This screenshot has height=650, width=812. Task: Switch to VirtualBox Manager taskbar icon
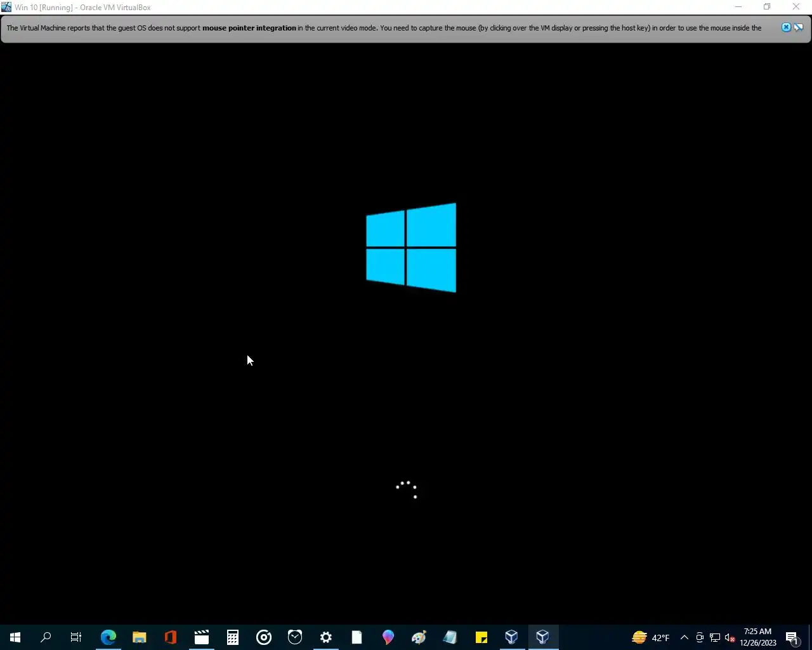[512, 637]
